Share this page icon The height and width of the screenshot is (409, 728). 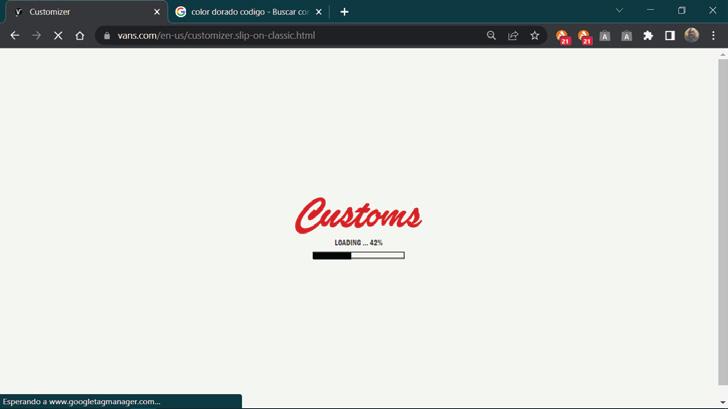click(513, 36)
